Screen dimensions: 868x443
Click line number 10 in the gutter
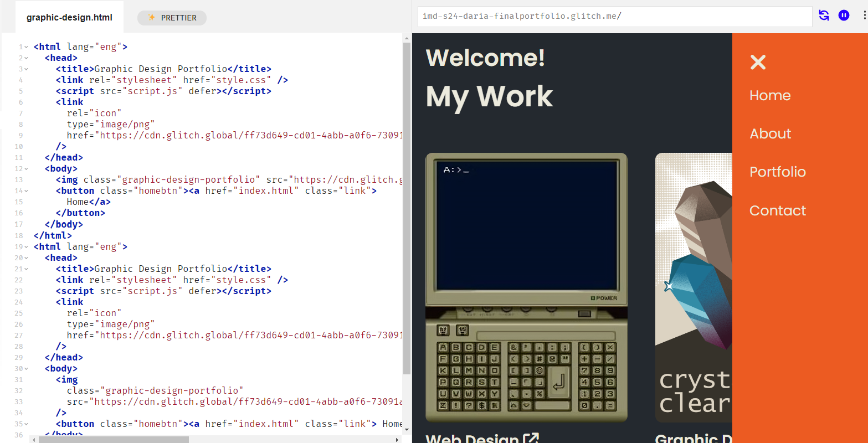pyautogui.click(x=19, y=147)
